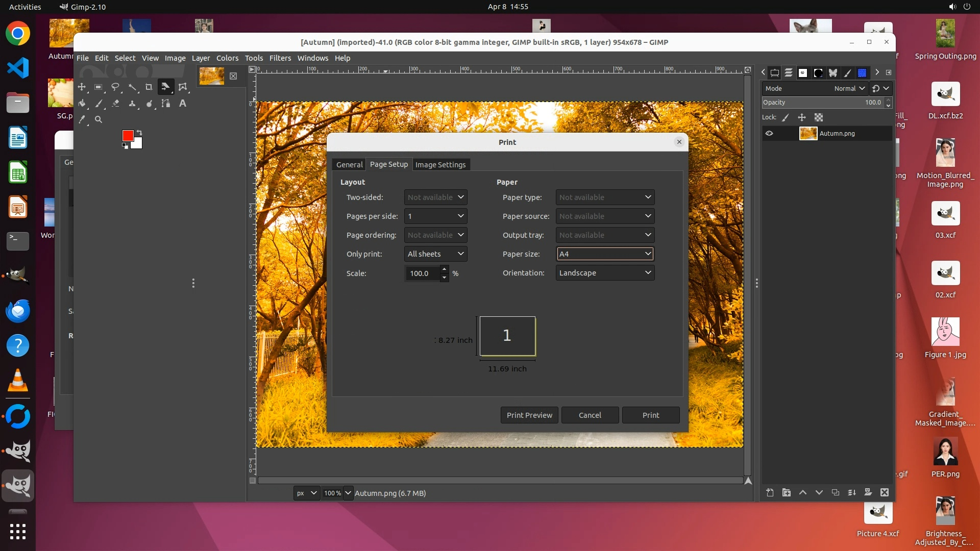Expand the Pages per side dropdown

435,216
